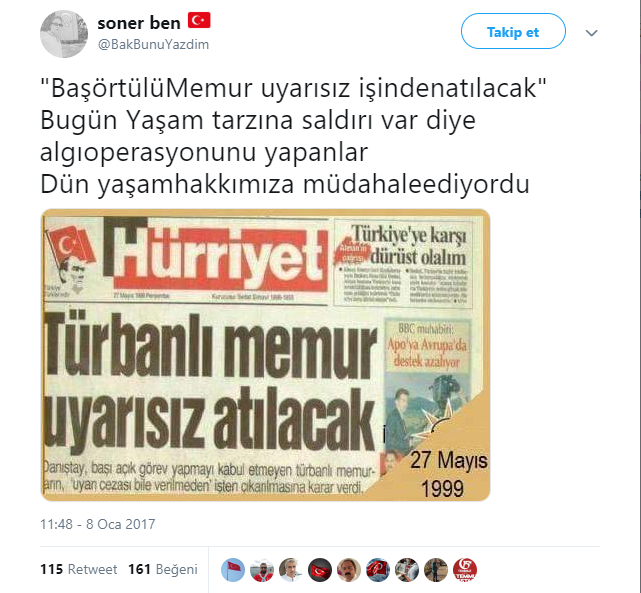Viewport: 641px width, 593px height.
Task: Open fourth liker avatar with dark flag
Action: coord(320,570)
